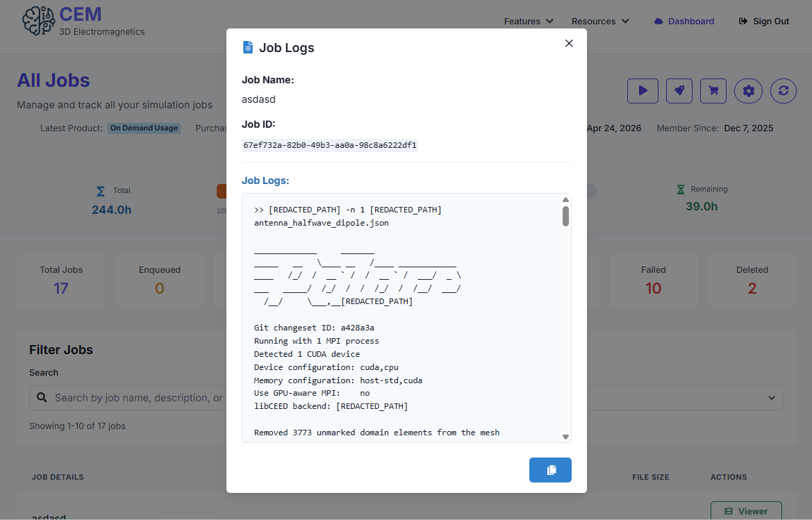
Task: Refresh jobs with the circular arrows icon
Action: pyautogui.click(x=783, y=91)
